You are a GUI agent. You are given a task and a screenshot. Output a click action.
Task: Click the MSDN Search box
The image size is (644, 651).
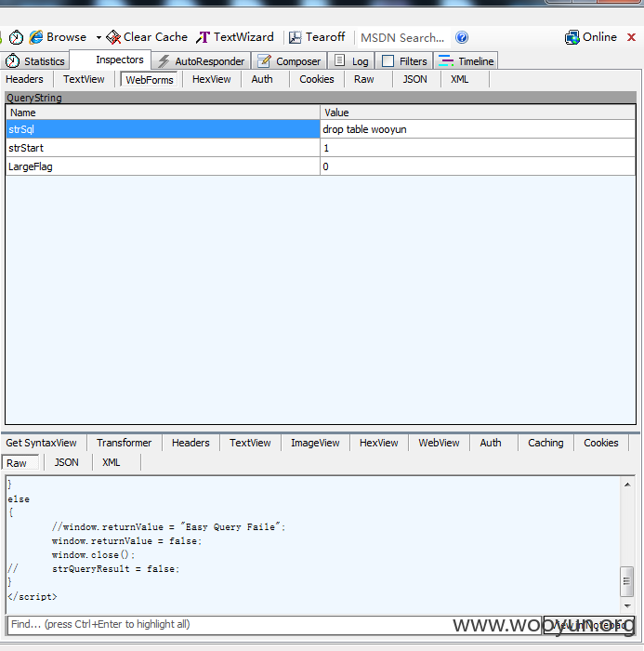click(402, 38)
